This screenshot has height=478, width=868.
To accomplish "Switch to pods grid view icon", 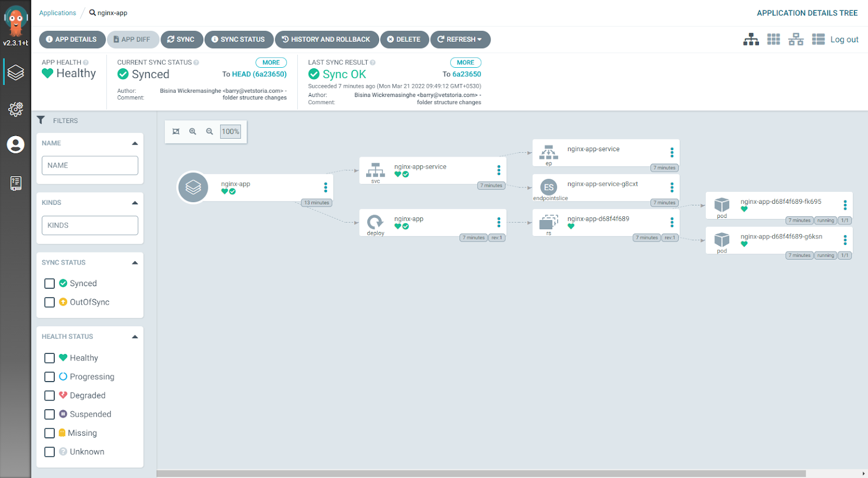I will [774, 39].
